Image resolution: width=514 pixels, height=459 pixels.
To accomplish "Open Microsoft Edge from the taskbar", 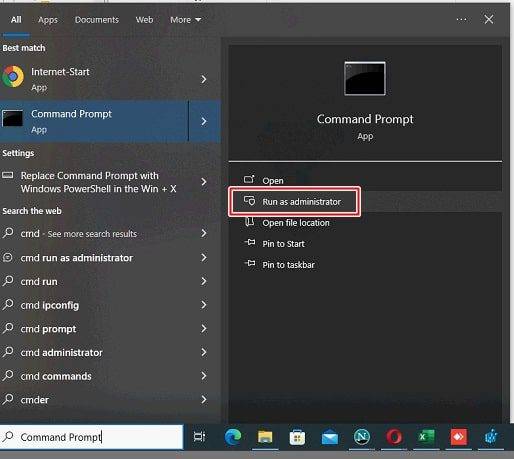I will 233,437.
